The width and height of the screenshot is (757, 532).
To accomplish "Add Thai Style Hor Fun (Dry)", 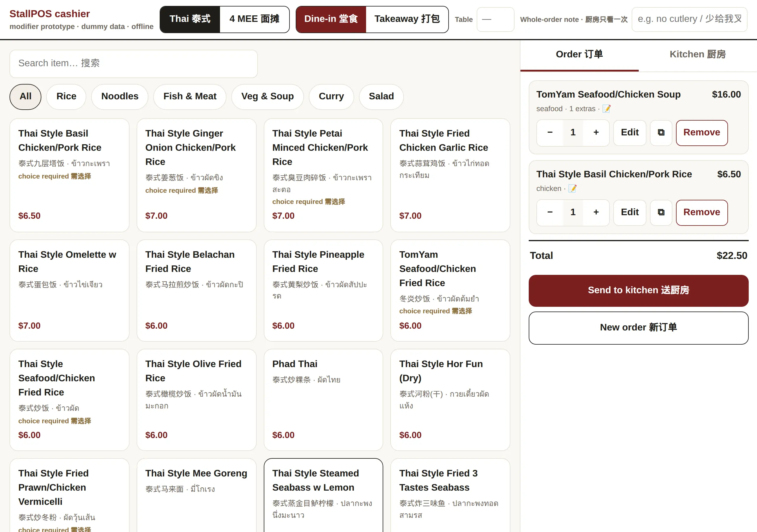I will coord(450,400).
